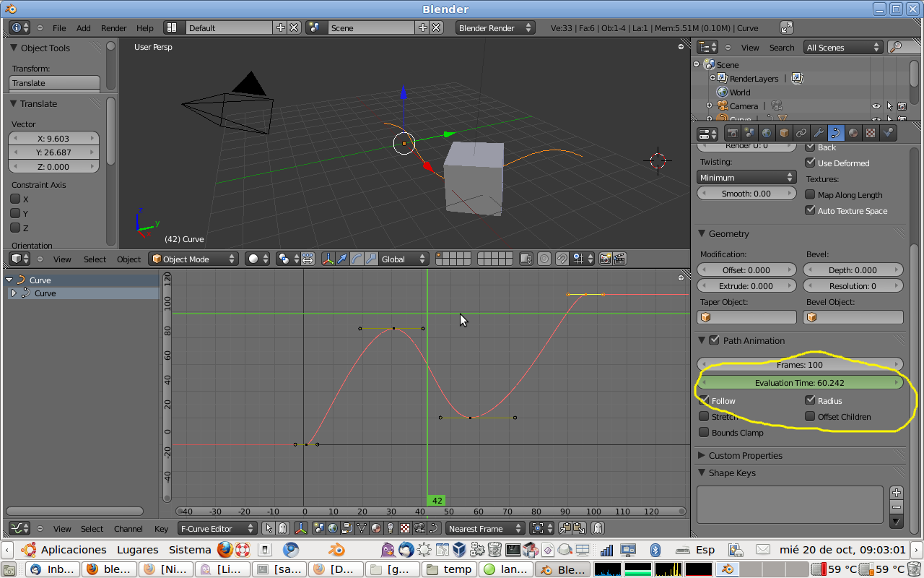Open the Render menu in top bar

coord(113,28)
